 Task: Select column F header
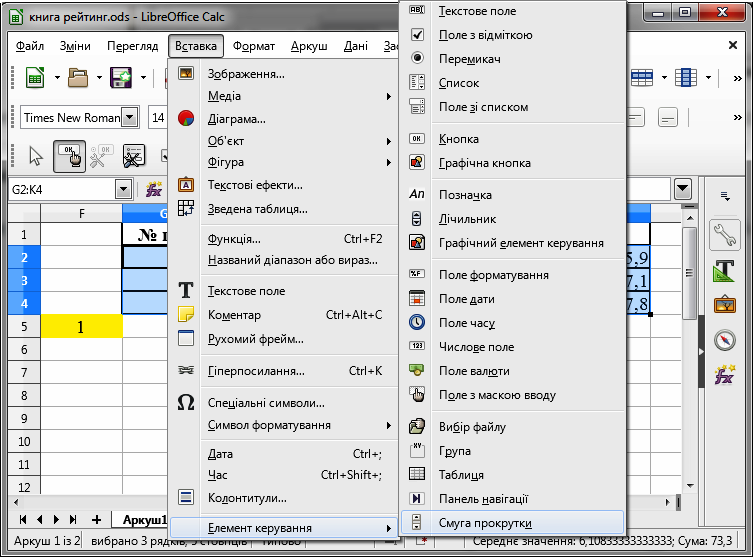(82, 213)
